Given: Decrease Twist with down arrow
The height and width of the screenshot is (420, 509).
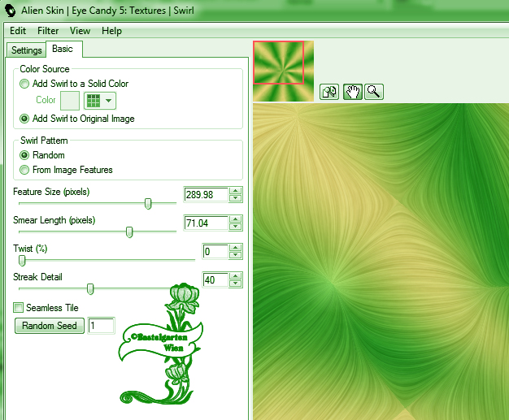Looking at the screenshot, I should (x=236, y=255).
